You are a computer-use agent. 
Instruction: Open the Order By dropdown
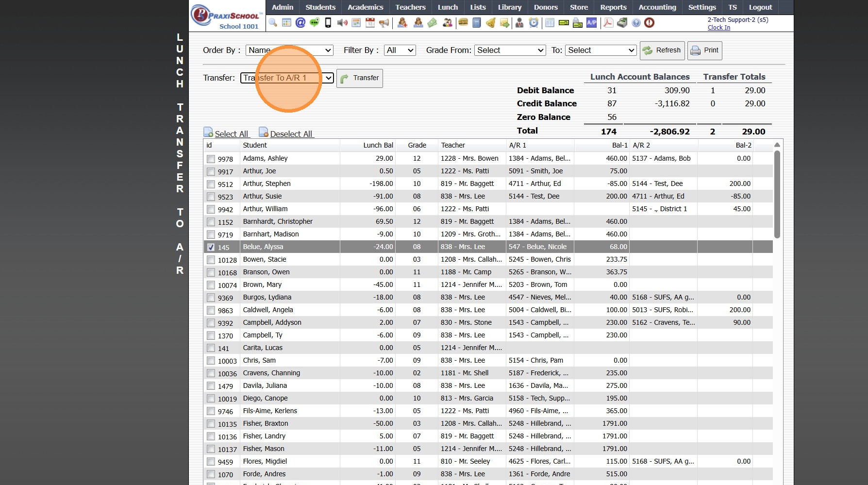[290, 50]
